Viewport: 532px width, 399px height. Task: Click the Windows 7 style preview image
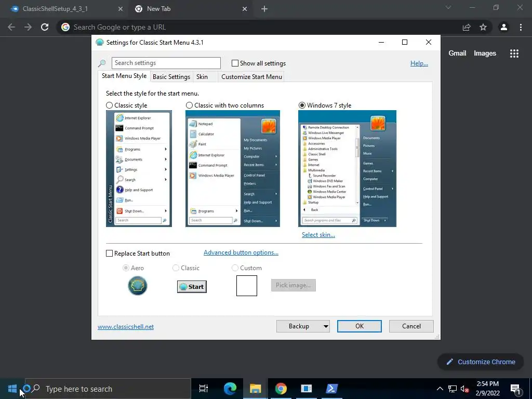click(347, 168)
